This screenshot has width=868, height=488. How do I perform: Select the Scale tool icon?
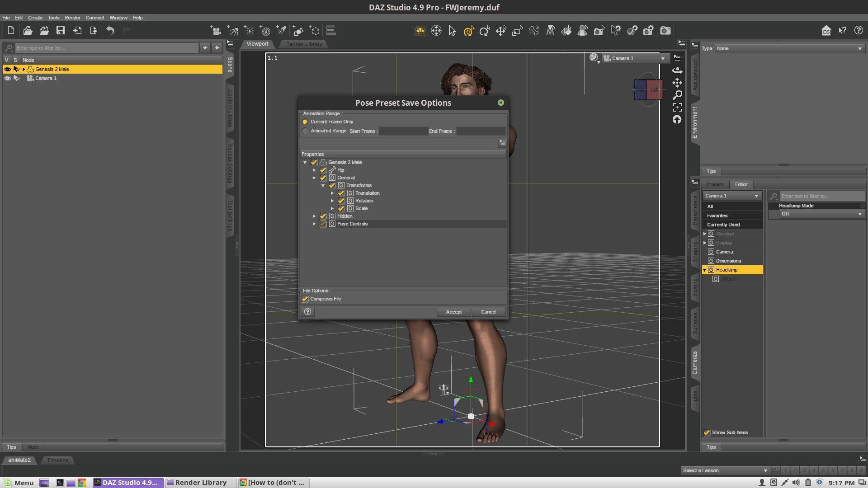[517, 31]
